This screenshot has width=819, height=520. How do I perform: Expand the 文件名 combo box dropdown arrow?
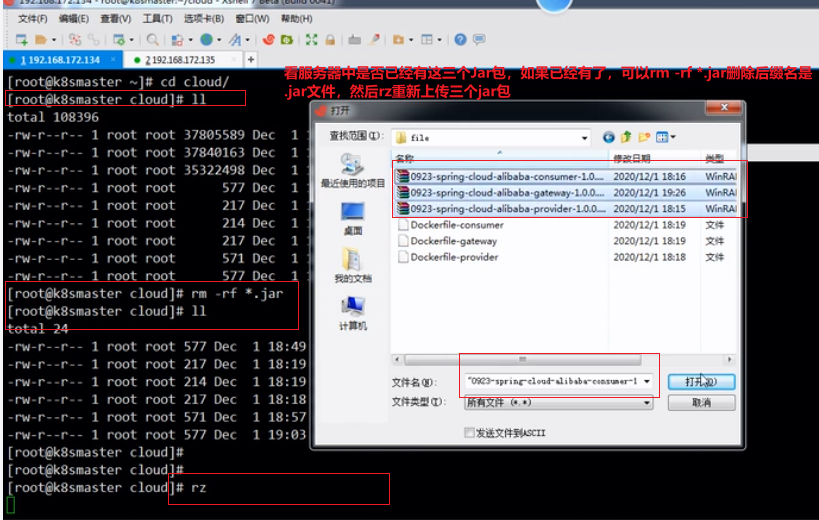pos(647,381)
